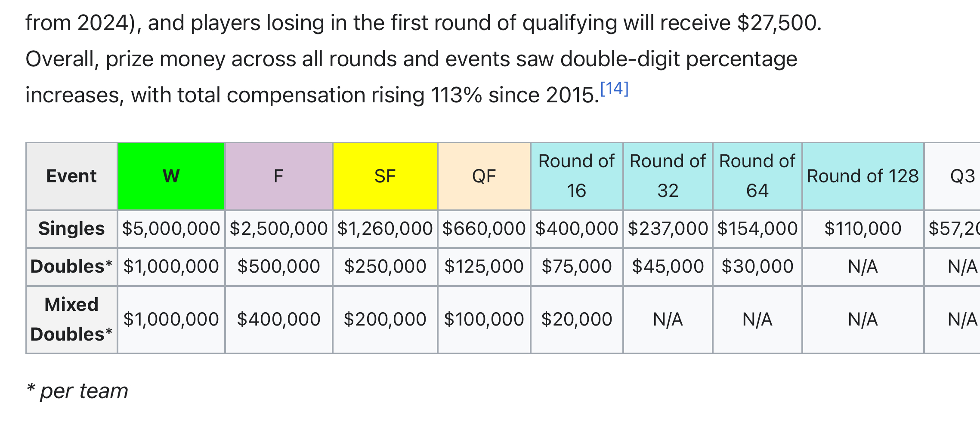Open citation reference 14 link

tap(614, 89)
